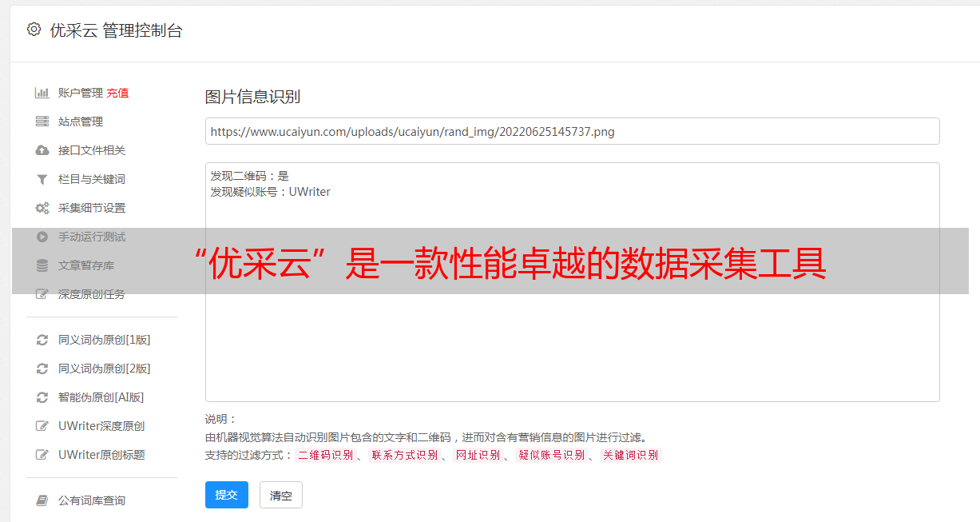Click the 疑似账号识别 tag
The width and height of the screenshot is (980, 522).
[552, 455]
